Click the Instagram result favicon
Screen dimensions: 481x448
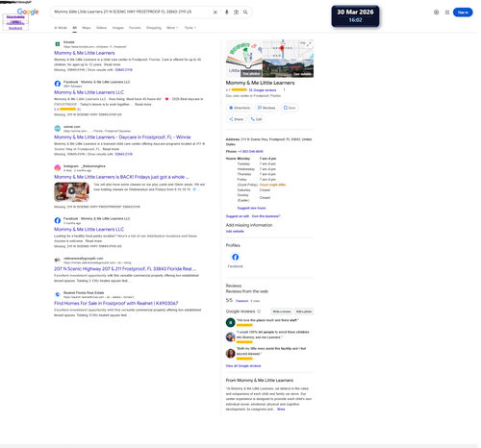click(x=58, y=168)
